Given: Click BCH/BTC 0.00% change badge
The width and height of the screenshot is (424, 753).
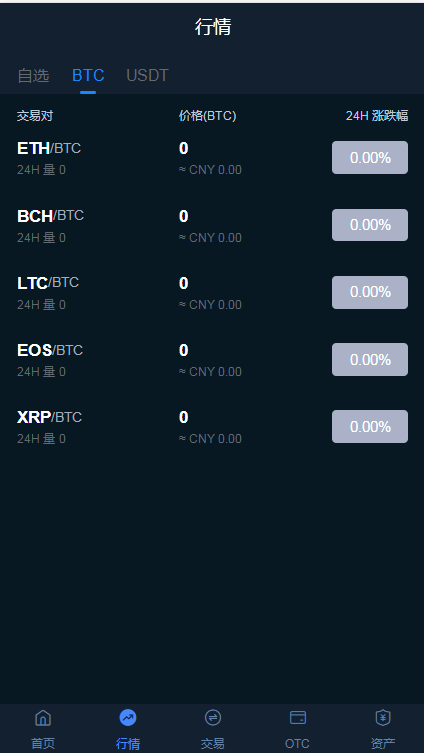Looking at the screenshot, I should [370, 225].
